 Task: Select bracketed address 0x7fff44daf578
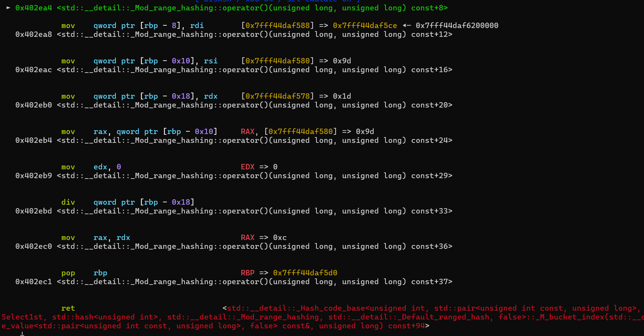tap(277, 96)
